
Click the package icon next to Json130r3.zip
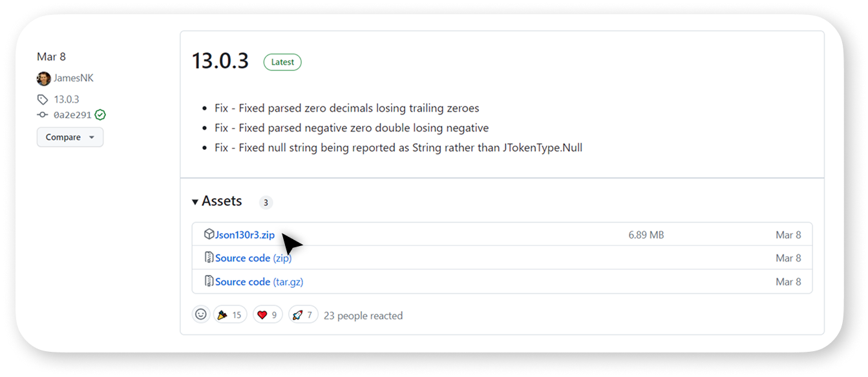pyautogui.click(x=209, y=234)
